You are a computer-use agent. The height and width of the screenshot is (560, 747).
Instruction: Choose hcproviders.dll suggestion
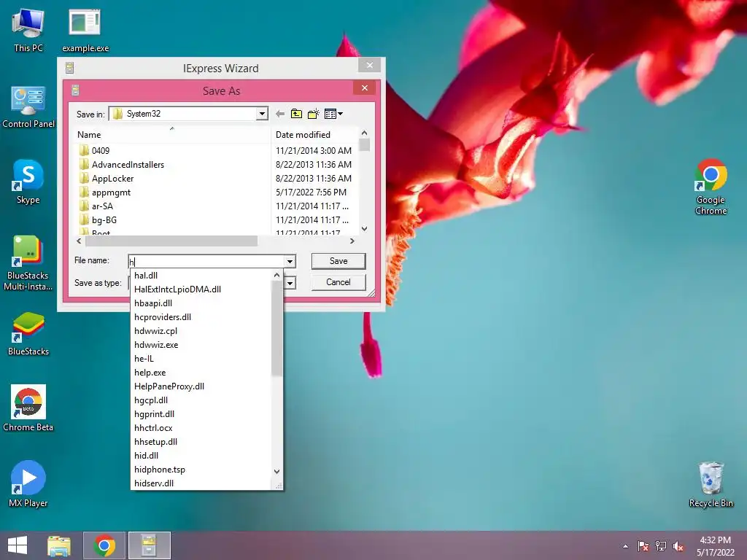(x=201, y=316)
